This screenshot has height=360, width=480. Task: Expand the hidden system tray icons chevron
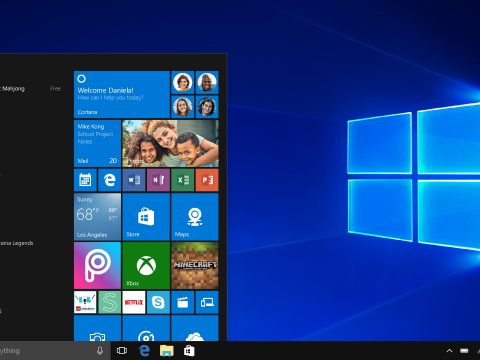[449, 351]
